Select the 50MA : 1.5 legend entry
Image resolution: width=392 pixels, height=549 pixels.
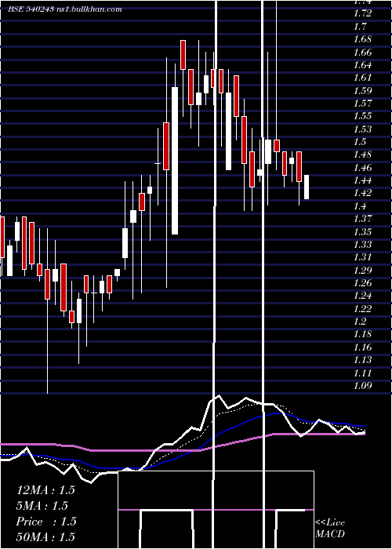coord(45,536)
